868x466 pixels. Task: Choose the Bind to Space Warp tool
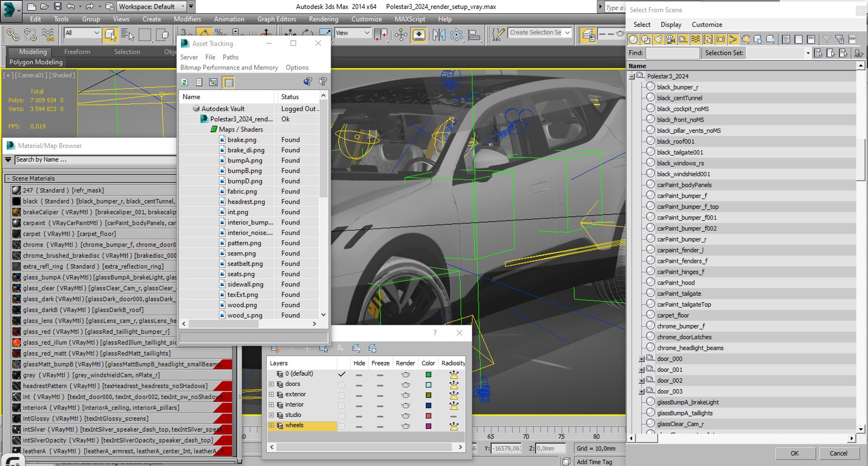pos(48,34)
